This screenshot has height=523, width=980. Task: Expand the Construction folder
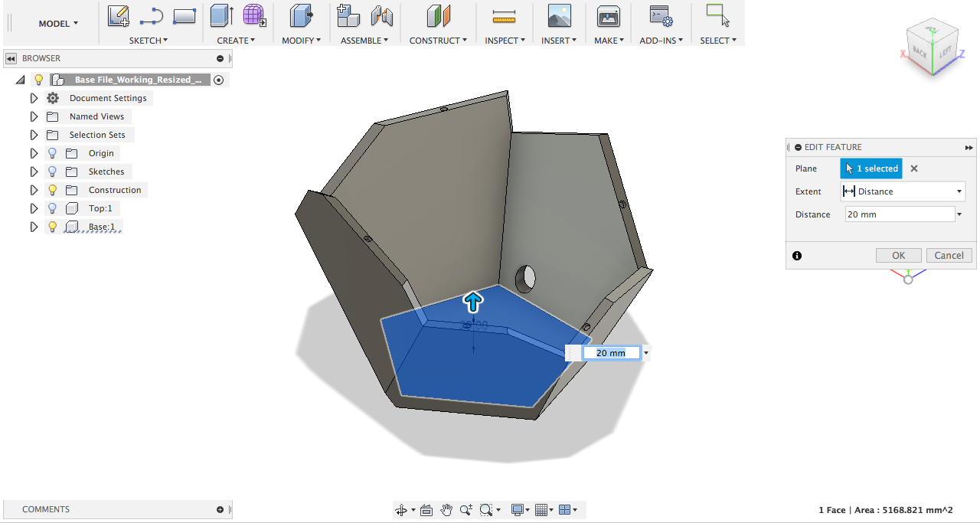(34, 190)
